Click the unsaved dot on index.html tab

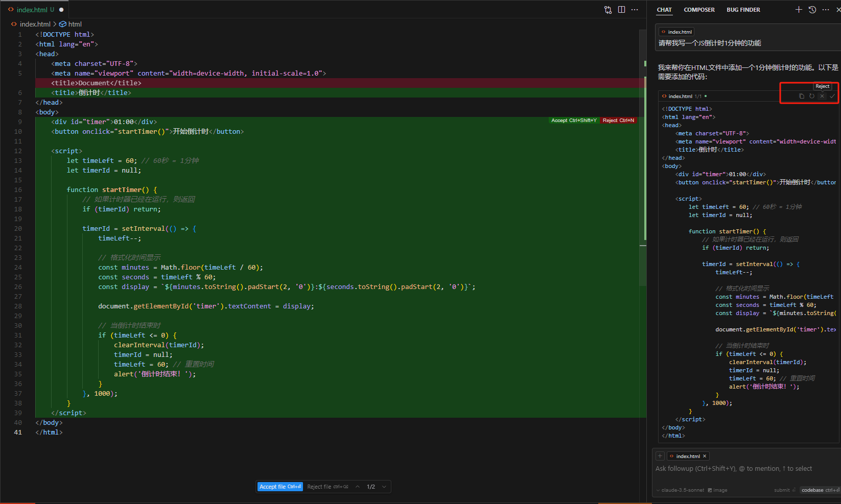tap(61, 10)
